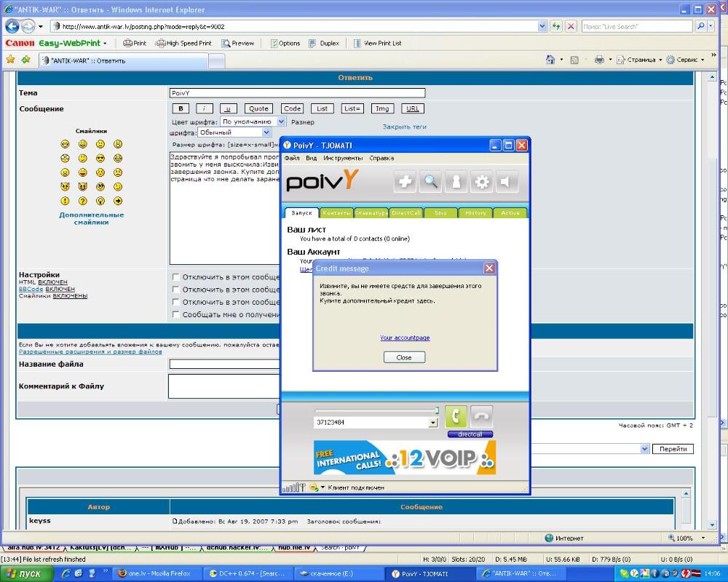The width and height of the screenshot is (728, 582).
Task: Switch to DC++ 0.674 taskbar window
Action: [248, 574]
